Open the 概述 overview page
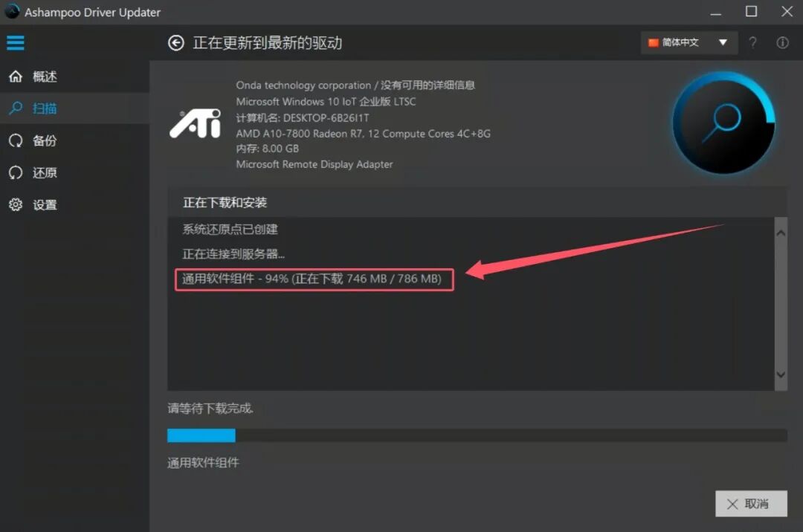Image resolution: width=803 pixels, height=532 pixels. point(75,77)
